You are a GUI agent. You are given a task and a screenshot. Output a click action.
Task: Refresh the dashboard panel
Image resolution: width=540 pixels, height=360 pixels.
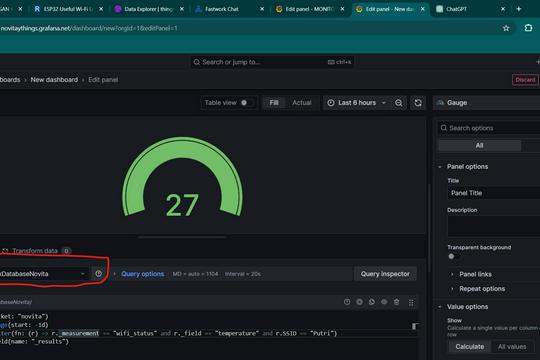click(x=418, y=103)
